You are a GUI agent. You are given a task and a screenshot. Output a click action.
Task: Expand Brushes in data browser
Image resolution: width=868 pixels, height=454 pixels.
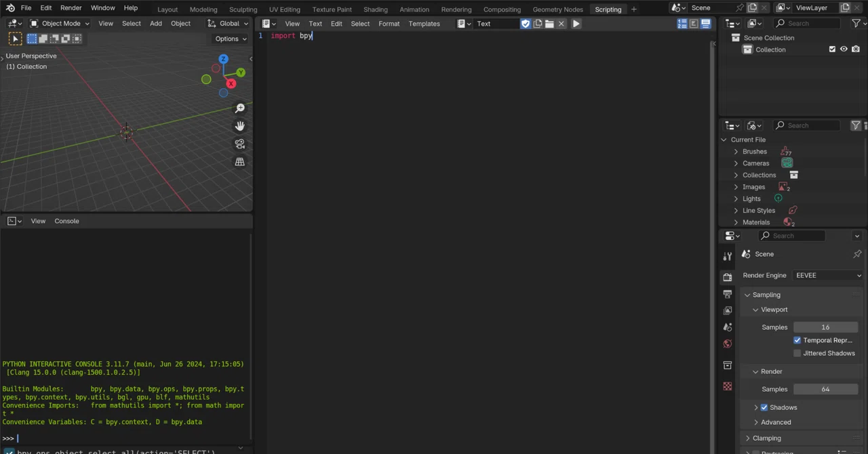[x=736, y=152]
